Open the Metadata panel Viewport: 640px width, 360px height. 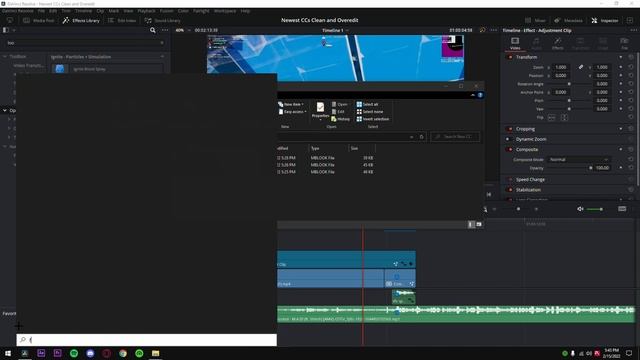click(x=568, y=20)
